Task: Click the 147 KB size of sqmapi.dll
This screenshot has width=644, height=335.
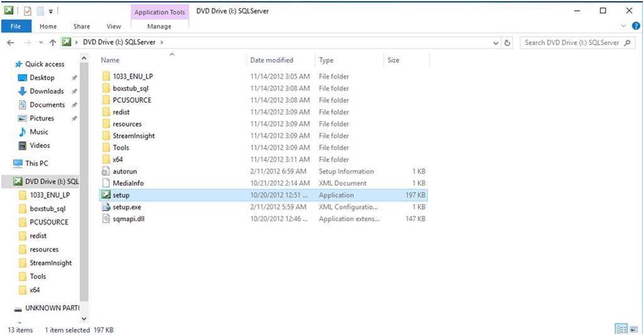Action: coord(415,219)
